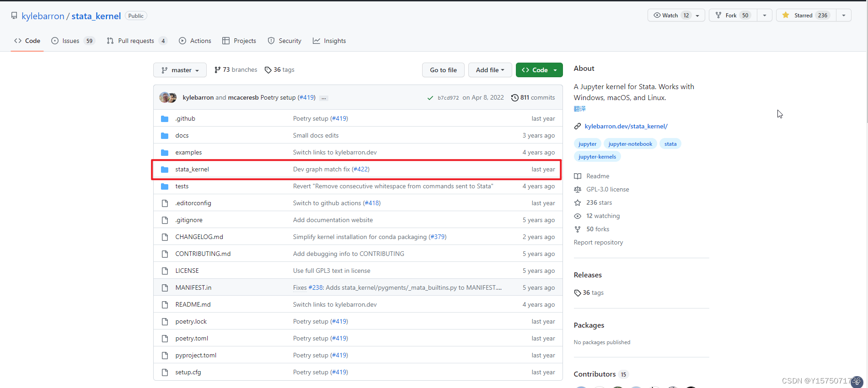Screen dimensions: 868x388
Task: Click the tag icon under Releases
Action: (578, 293)
